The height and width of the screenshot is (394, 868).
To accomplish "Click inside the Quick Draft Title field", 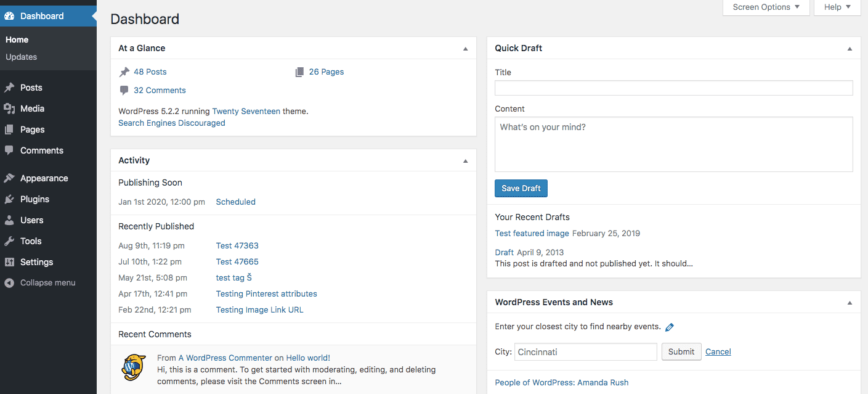I will [x=673, y=88].
